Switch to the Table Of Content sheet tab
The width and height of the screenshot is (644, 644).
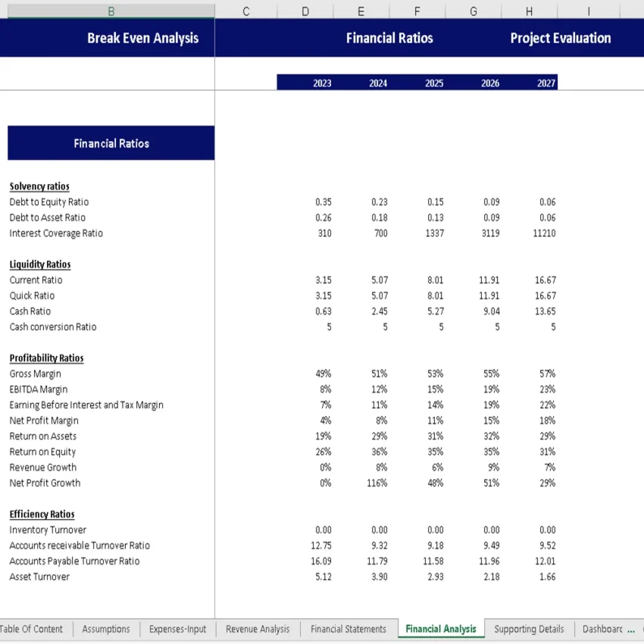click(32, 629)
